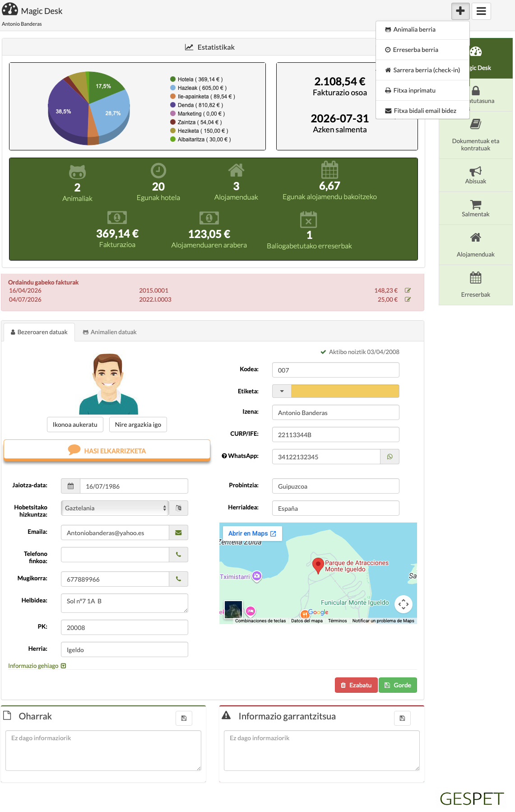
Task: Click the Gorde save button
Action: (398, 685)
